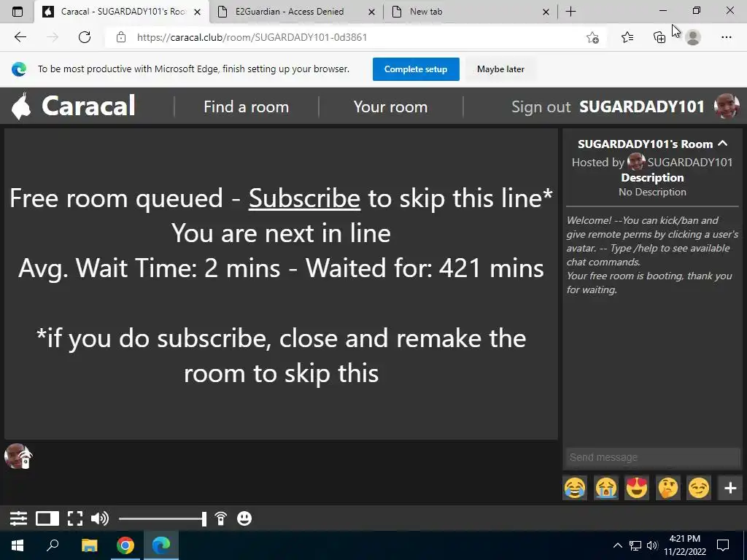Open the emoji smiley icon in bottom toolbar
The width and height of the screenshot is (747, 560).
[x=244, y=518]
